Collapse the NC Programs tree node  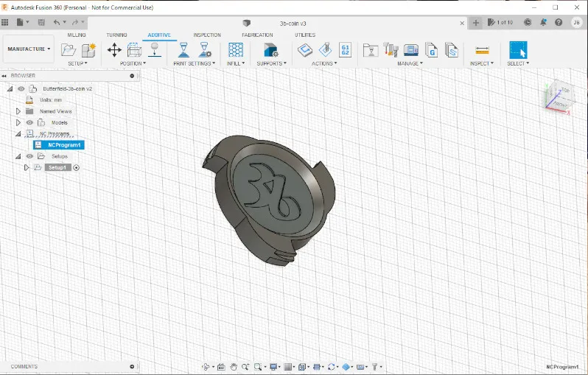click(x=18, y=134)
